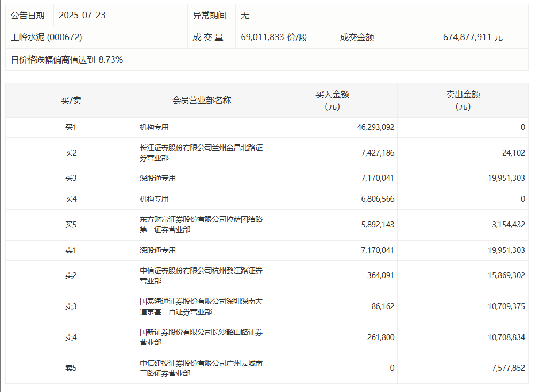Select the 卖3 row label
539x392 pixels.
71,306
